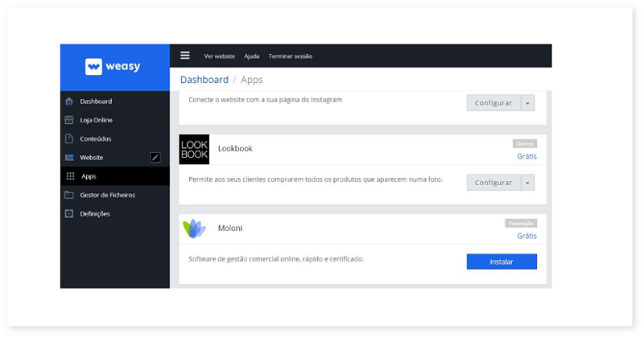Image resolution: width=644 pixels, height=338 pixels.
Task: Click the Dashboard home icon in sidebar
Action: point(69,101)
